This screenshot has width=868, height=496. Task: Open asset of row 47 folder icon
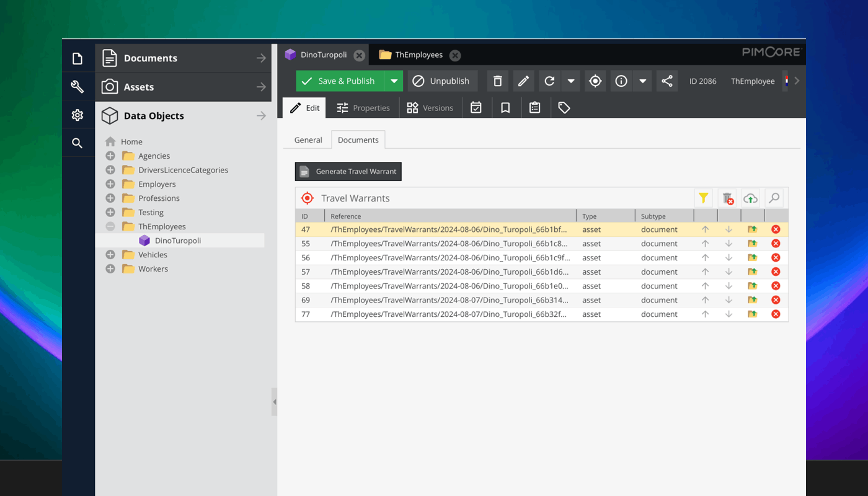tap(752, 229)
